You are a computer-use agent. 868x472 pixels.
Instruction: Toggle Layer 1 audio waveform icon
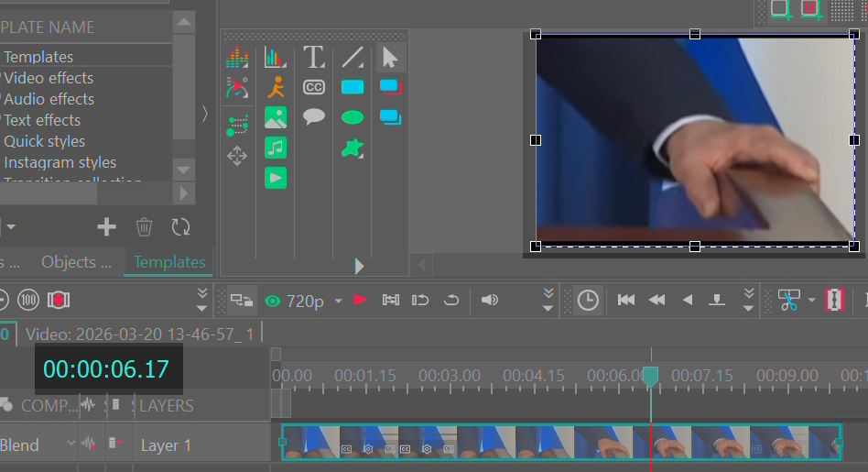(88, 444)
